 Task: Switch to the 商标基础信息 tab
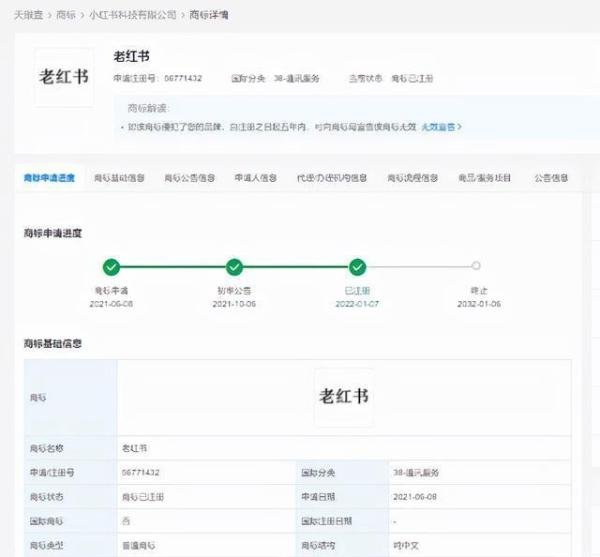point(119,178)
